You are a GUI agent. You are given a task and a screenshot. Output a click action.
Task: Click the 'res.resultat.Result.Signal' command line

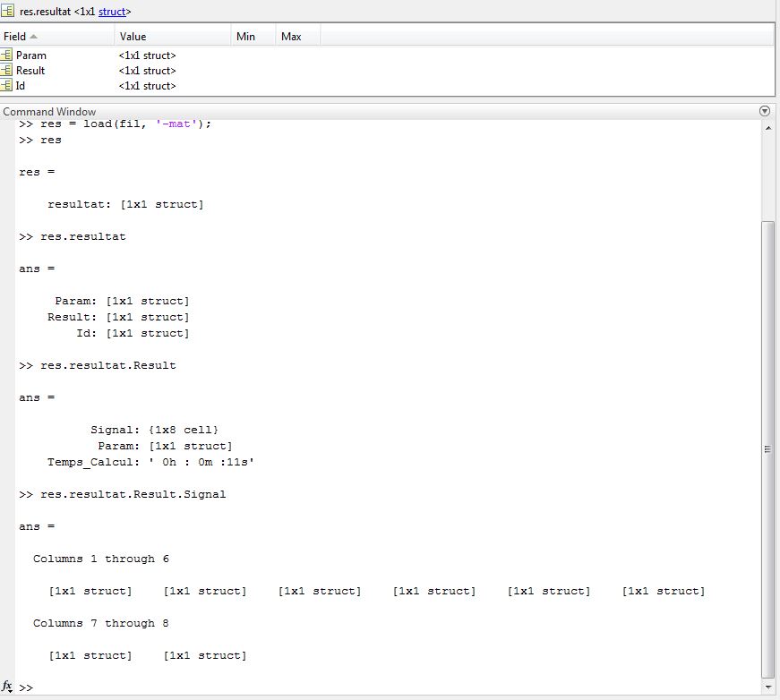(123, 494)
